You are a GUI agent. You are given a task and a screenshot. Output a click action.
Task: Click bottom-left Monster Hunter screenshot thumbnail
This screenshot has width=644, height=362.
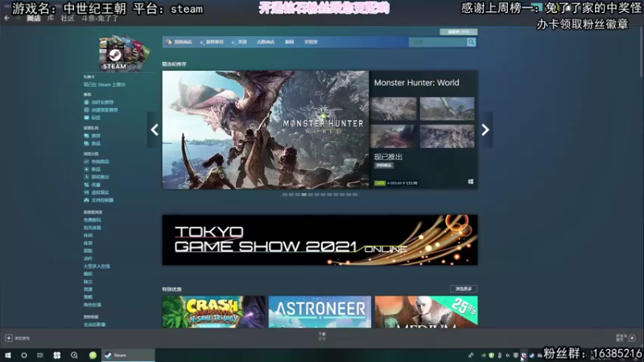click(394, 136)
